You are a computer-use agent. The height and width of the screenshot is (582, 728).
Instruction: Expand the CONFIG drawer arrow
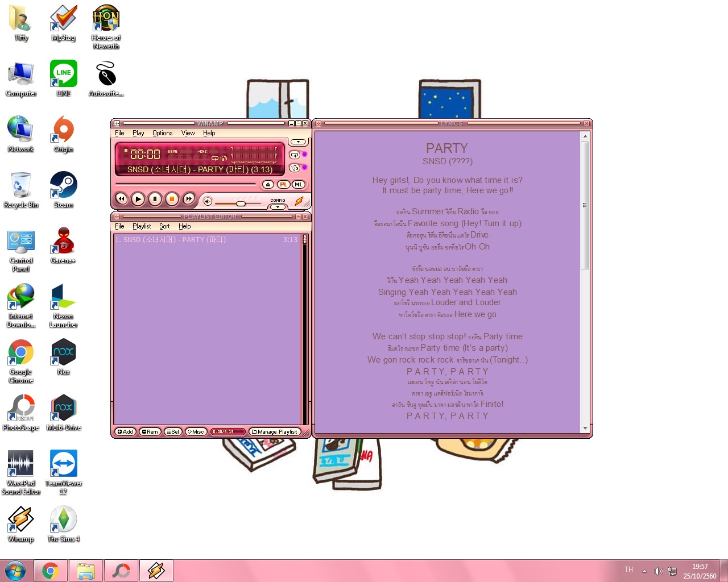(x=278, y=207)
